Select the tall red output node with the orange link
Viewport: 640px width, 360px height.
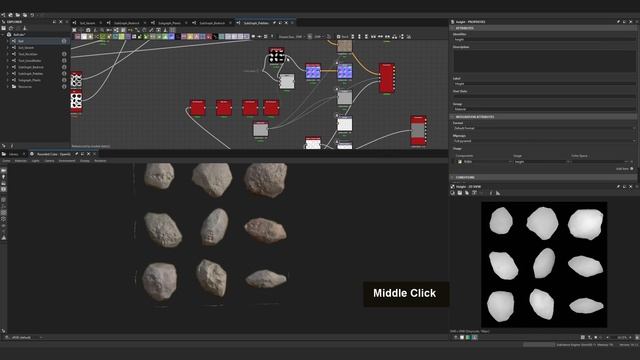(x=387, y=78)
